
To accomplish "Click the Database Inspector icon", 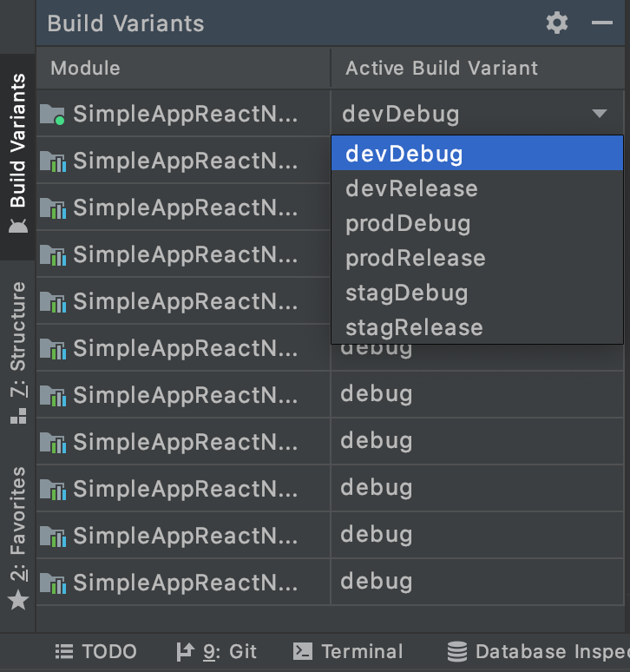I will (x=457, y=651).
